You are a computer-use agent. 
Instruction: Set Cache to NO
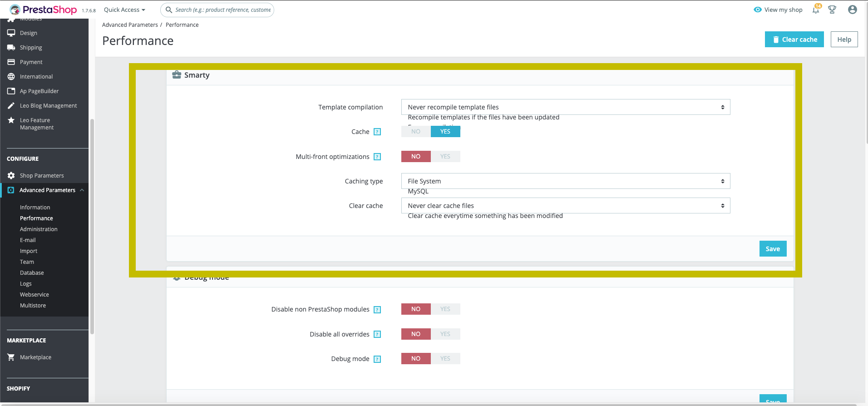point(416,131)
